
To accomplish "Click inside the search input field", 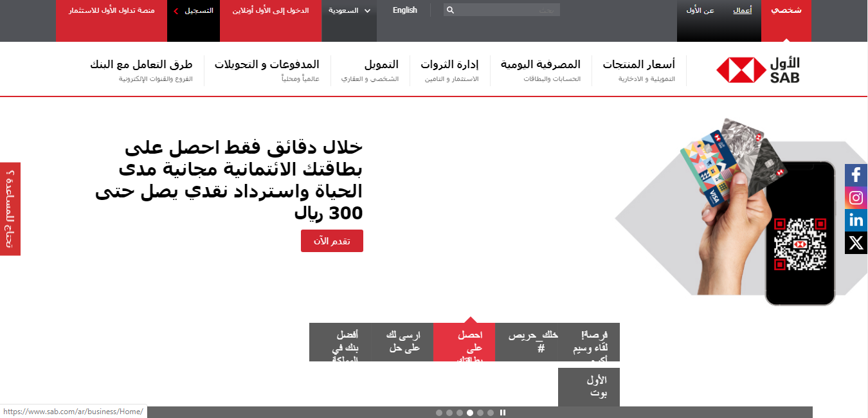I will point(508,10).
